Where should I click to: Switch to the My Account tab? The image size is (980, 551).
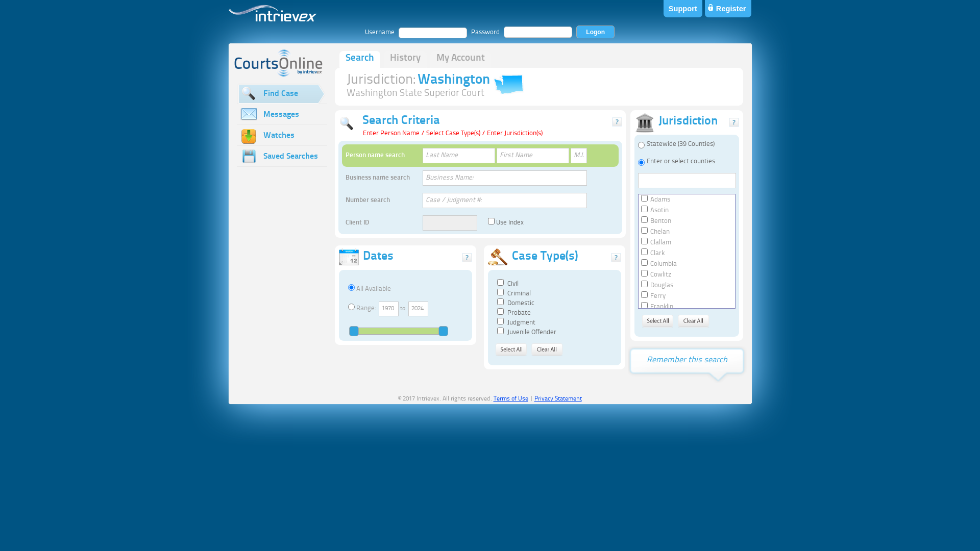click(x=460, y=58)
